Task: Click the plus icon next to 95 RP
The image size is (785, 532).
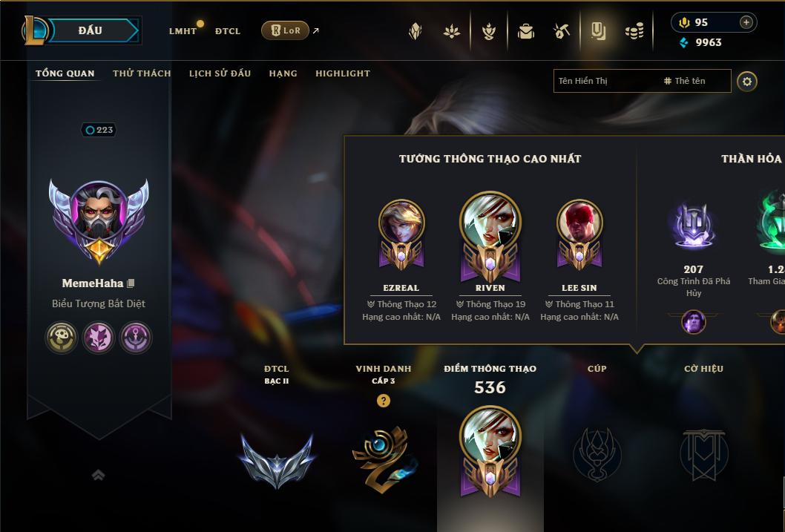Action: (746, 22)
